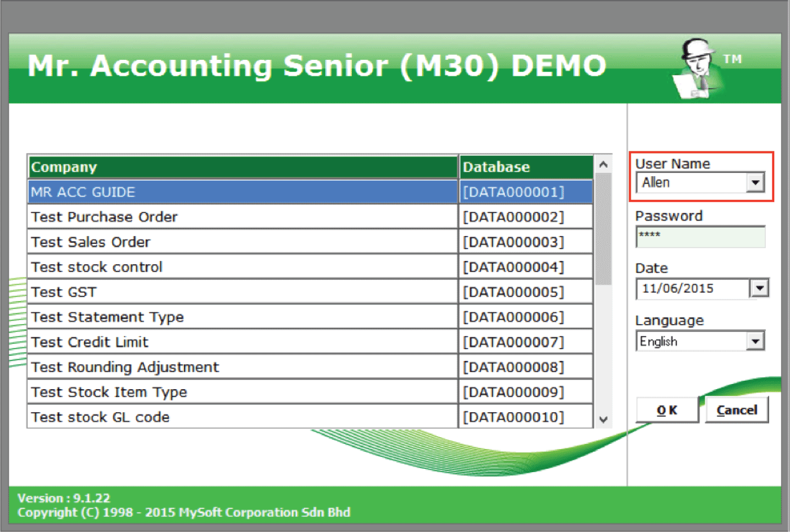
Task: Open the Date picker dropdown arrow
Action: [760, 288]
